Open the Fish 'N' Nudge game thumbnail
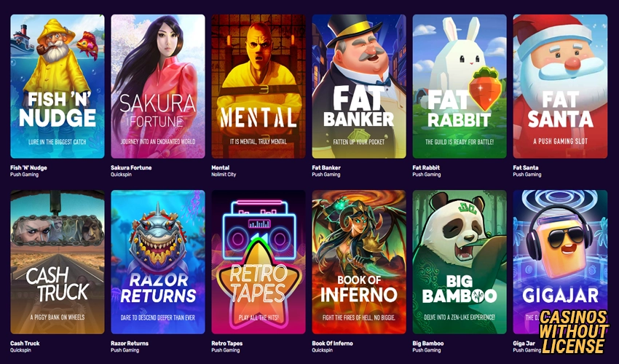Screen dimensions: 619x364 coord(58,87)
